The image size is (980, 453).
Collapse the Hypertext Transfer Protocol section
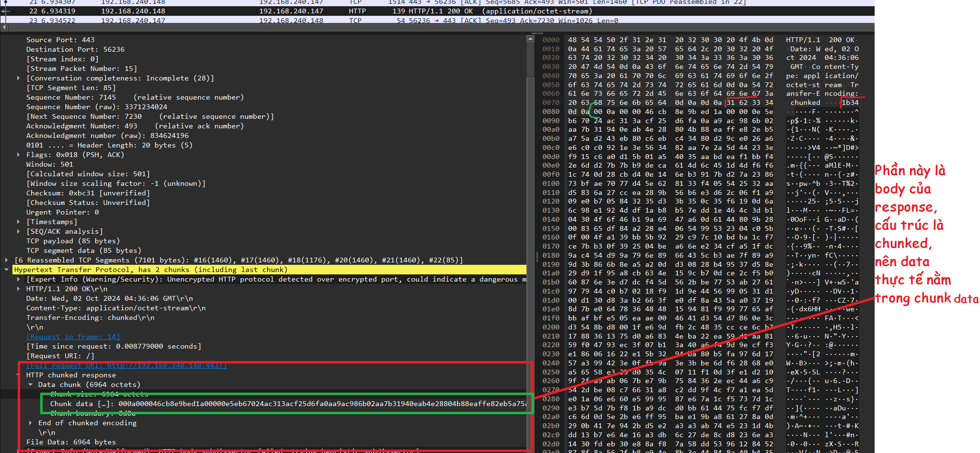point(6,270)
